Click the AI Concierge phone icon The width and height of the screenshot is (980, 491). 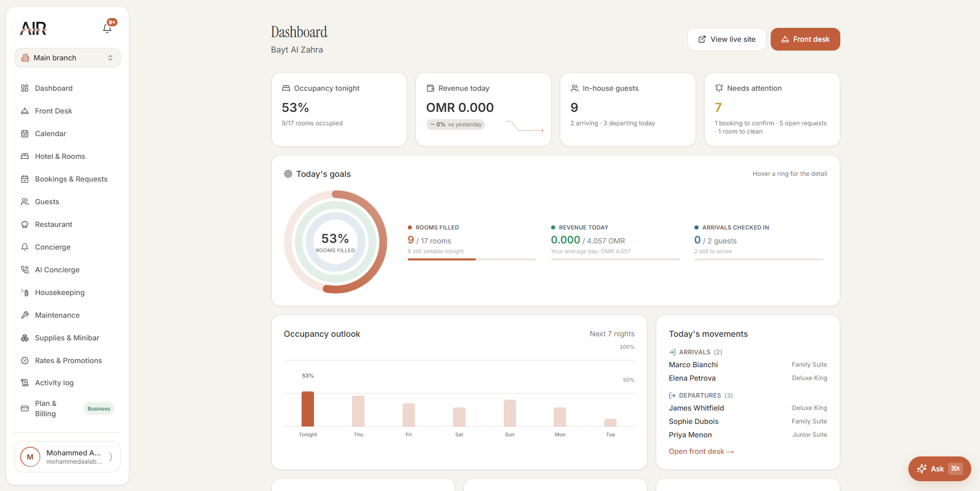pyautogui.click(x=25, y=270)
